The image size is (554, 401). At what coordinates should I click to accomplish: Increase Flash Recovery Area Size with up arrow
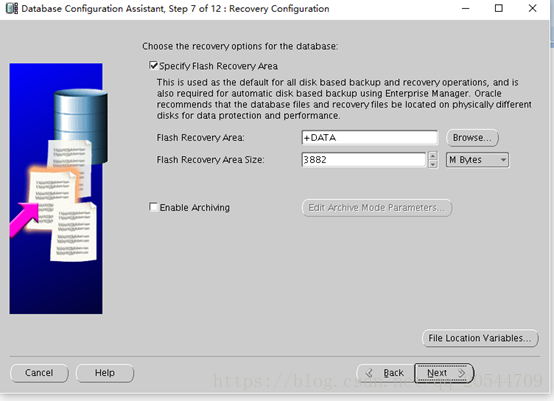(433, 156)
